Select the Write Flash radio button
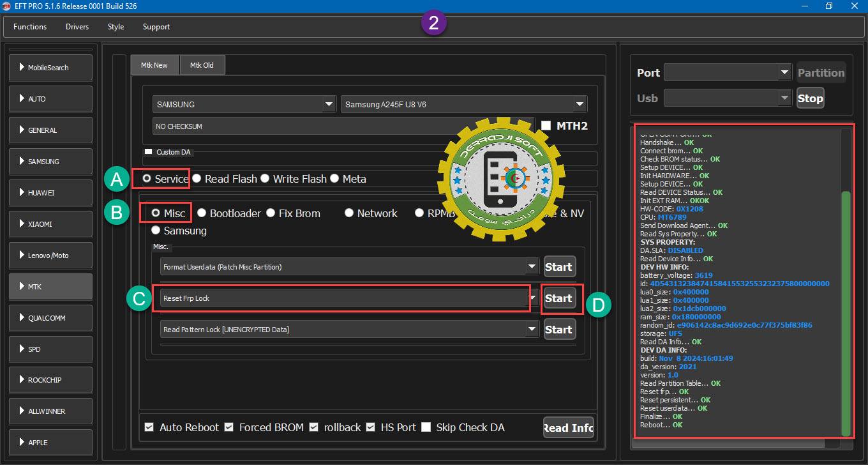The height and width of the screenshot is (465, 868). click(264, 179)
